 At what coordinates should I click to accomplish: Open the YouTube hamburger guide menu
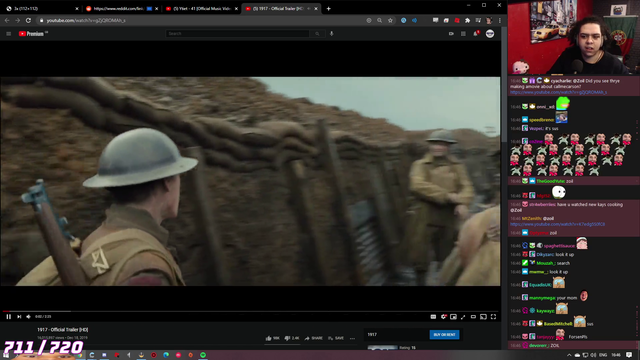(9, 34)
